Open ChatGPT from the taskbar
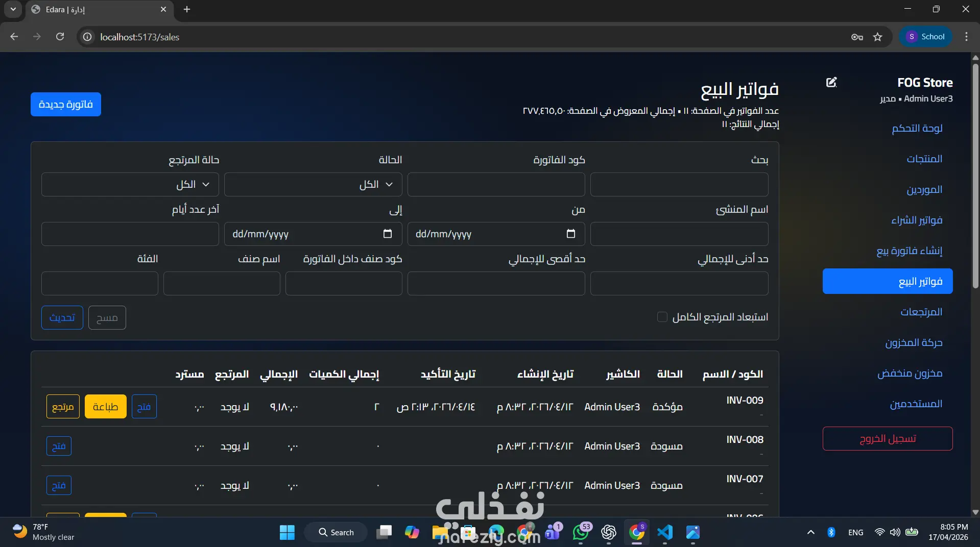 [609, 532]
